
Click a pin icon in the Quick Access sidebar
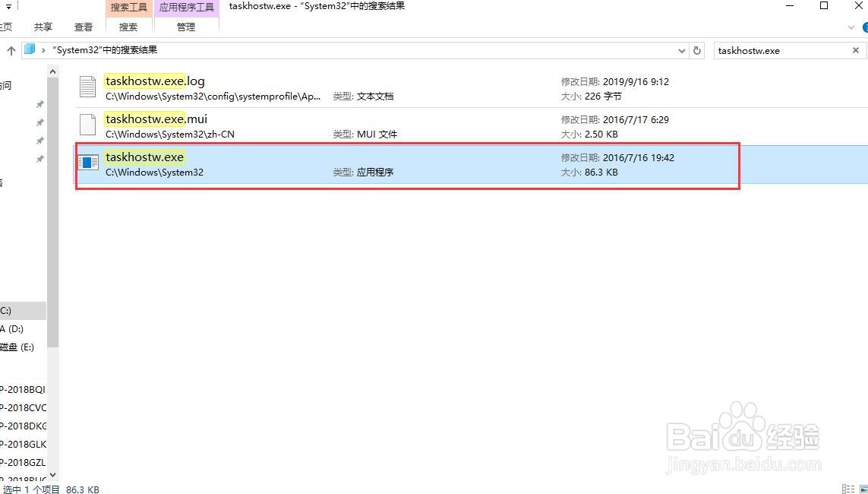tap(39, 104)
